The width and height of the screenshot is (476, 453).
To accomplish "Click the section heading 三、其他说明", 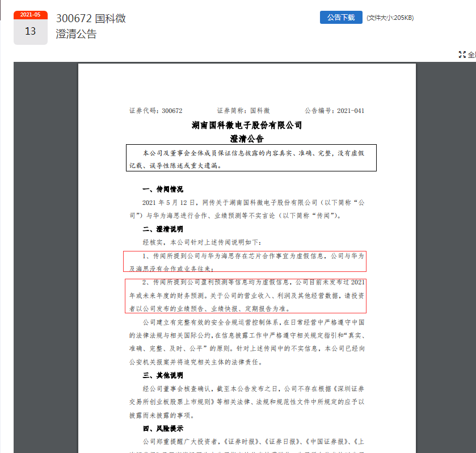I will coord(162,376).
